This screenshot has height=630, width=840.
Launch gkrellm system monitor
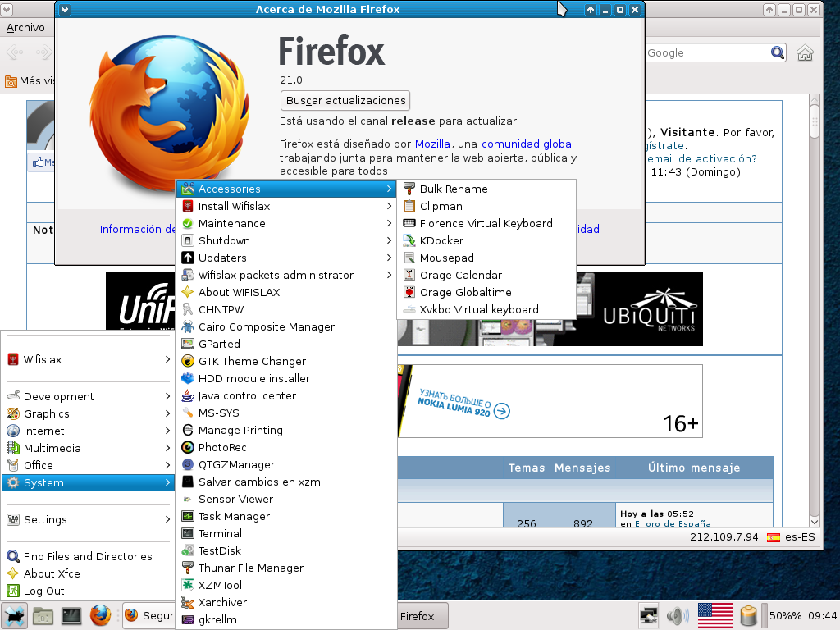point(286,619)
